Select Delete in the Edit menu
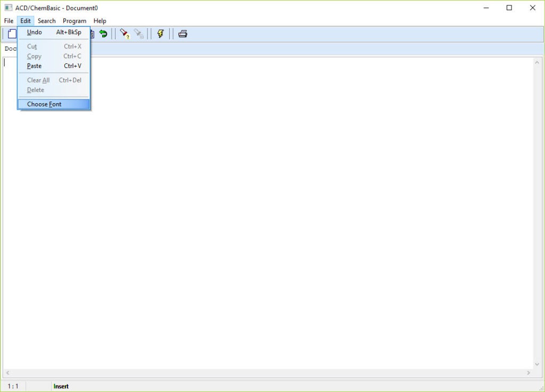The image size is (545, 392). tap(54, 90)
